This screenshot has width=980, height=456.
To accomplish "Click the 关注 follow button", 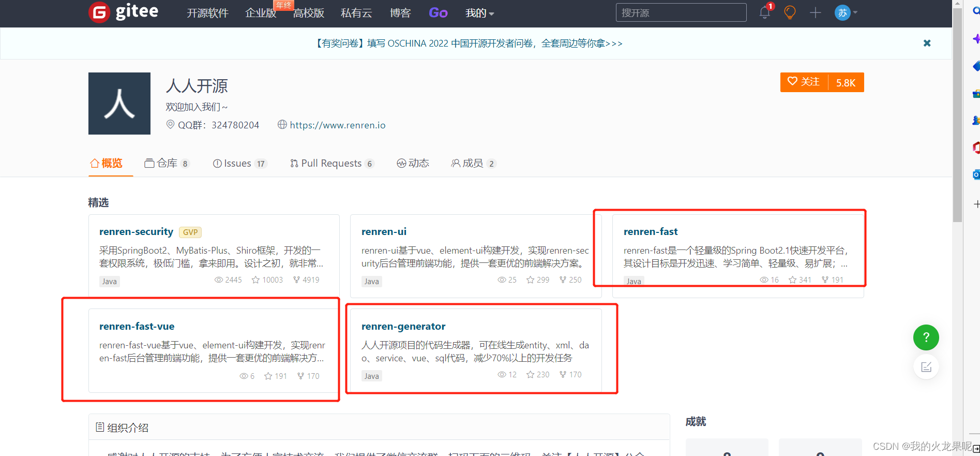I will 804,82.
